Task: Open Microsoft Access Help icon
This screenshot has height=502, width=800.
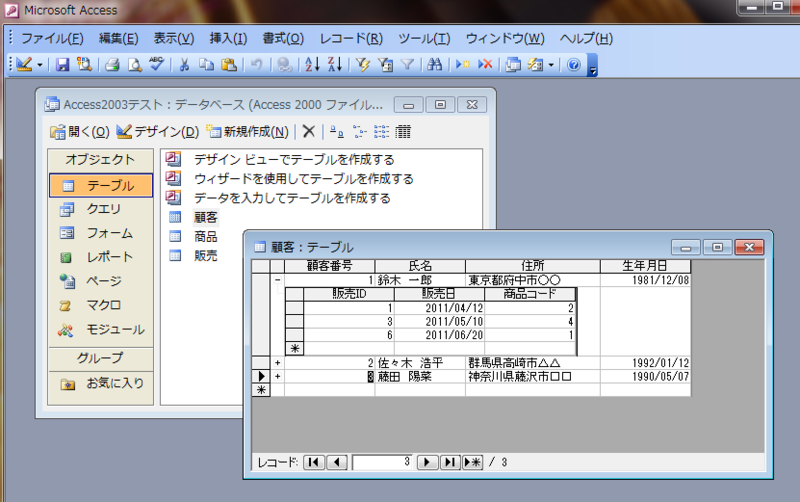Action: click(573, 64)
